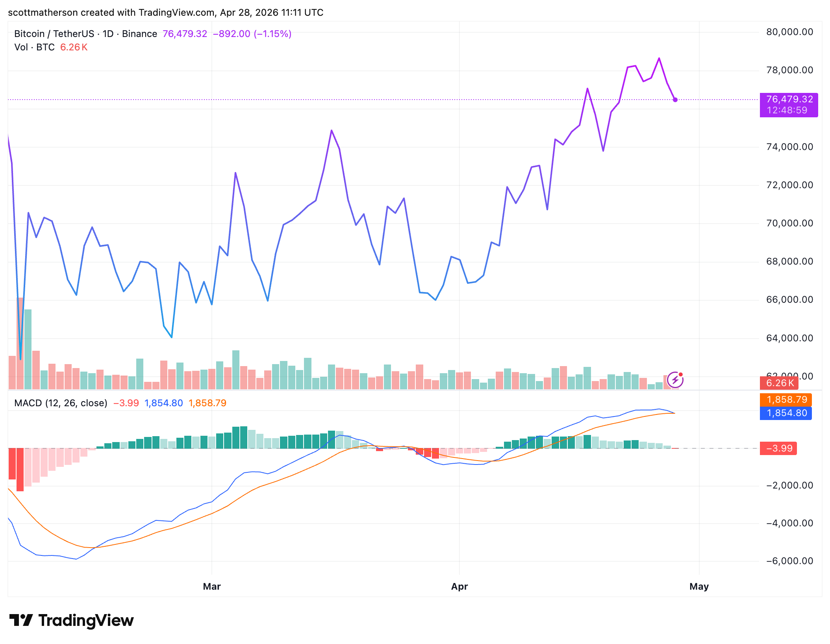Click the −6,000.00 MACD scale label

pos(789,561)
